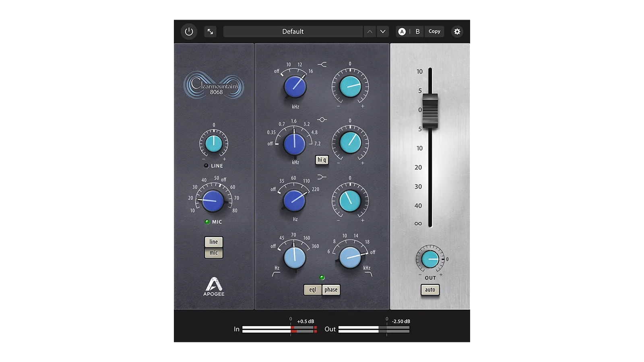Click the +0.5 dB input reading

[x=305, y=321]
